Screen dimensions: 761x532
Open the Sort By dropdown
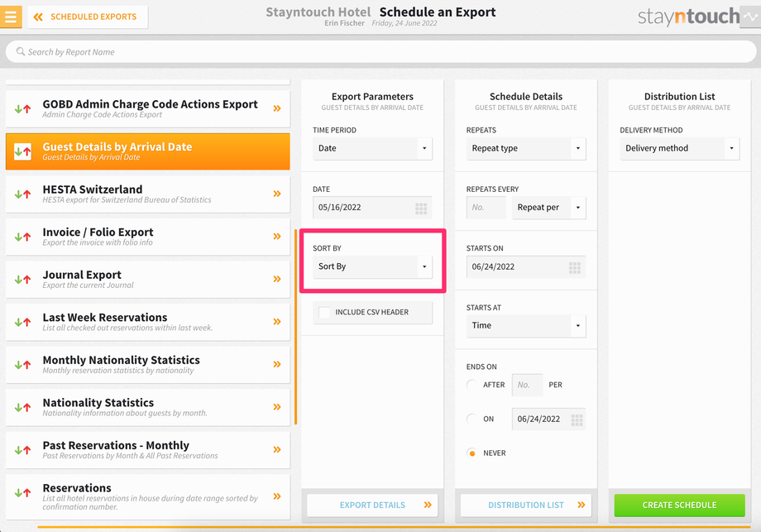pos(372,266)
